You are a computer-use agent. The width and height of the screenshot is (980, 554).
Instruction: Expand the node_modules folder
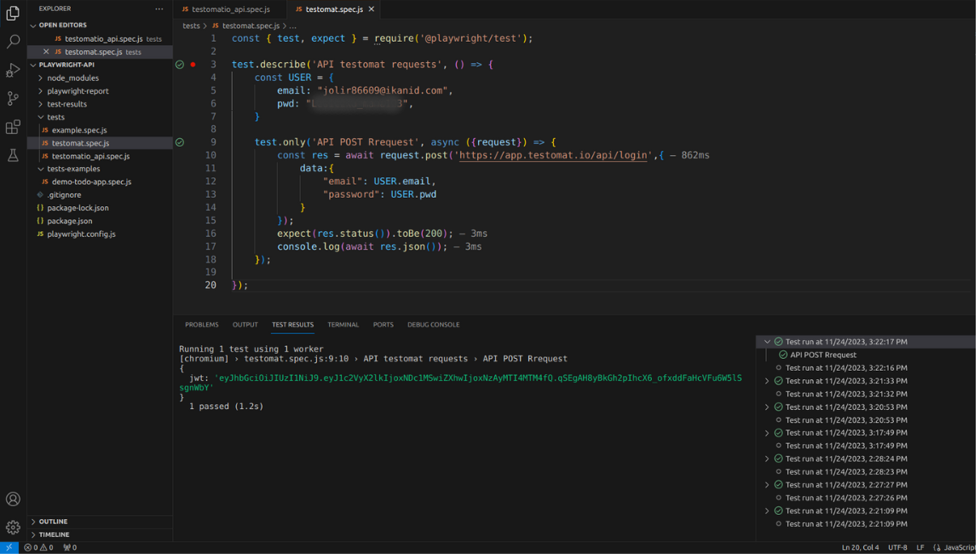tap(72, 78)
